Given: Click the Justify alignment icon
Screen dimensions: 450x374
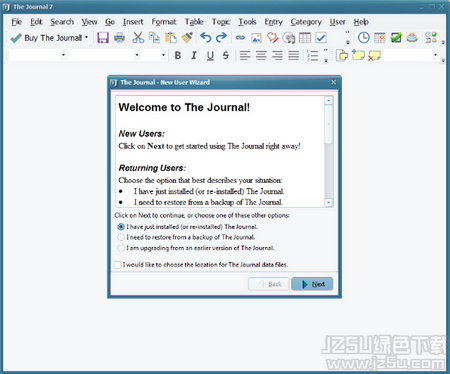Looking at the screenshot, I should click(293, 55).
